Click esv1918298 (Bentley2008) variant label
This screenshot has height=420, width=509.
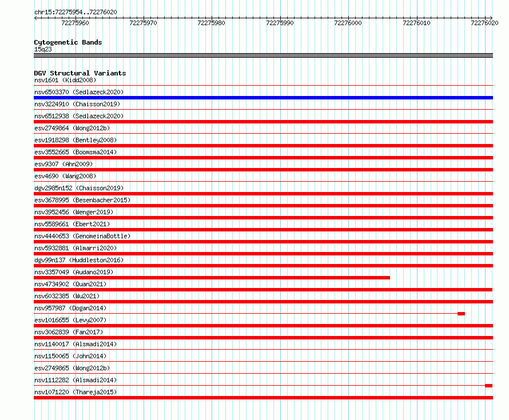pos(75,140)
